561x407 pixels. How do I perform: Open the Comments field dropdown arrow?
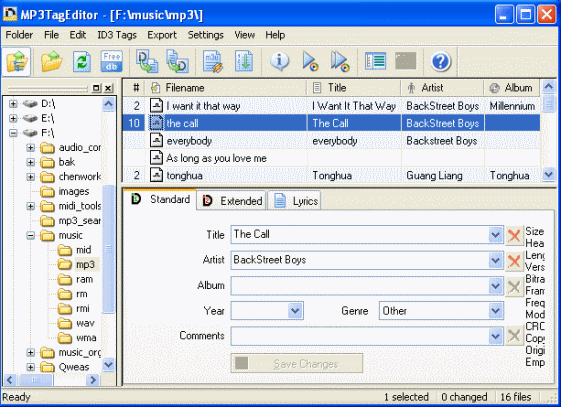(496, 336)
